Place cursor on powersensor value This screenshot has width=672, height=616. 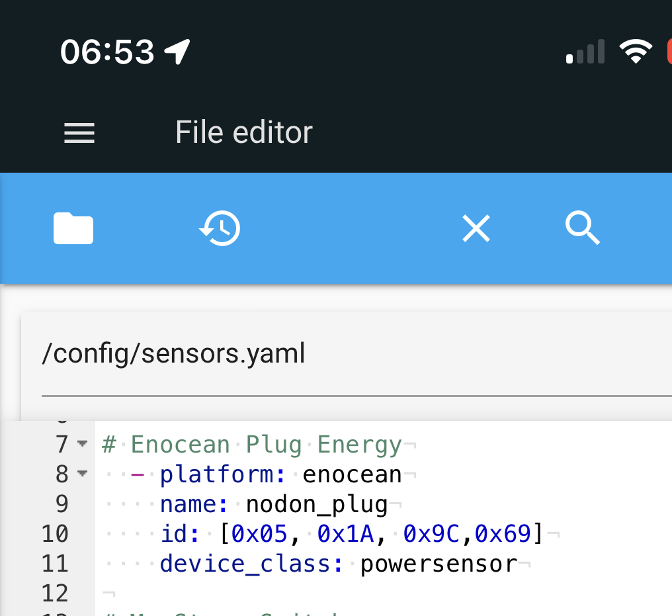pos(438,564)
